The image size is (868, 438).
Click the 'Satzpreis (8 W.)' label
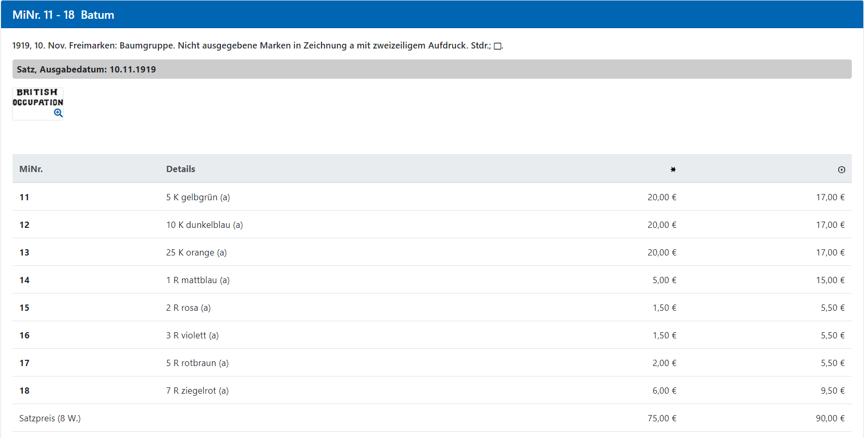(50, 418)
